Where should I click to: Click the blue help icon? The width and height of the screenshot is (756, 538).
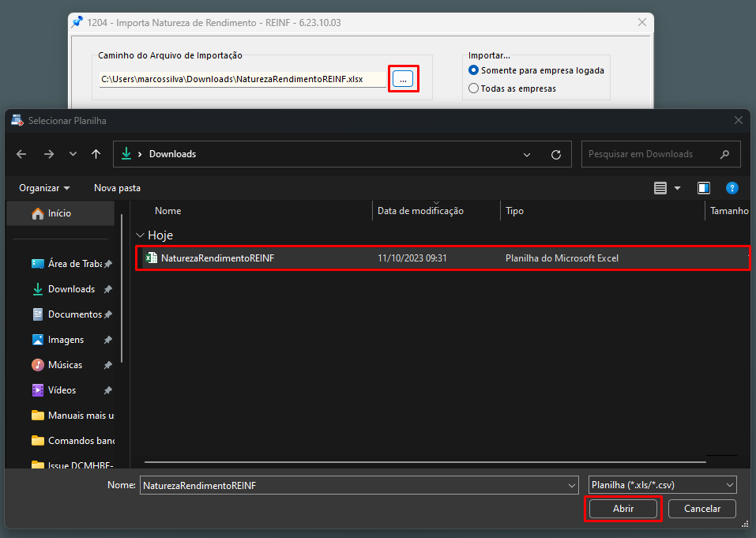click(x=732, y=188)
